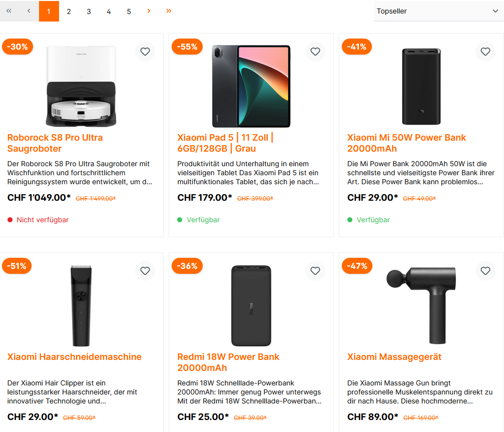Screen dimensions: 504x432
Task: Go to next page arrow
Action: [149, 11]
